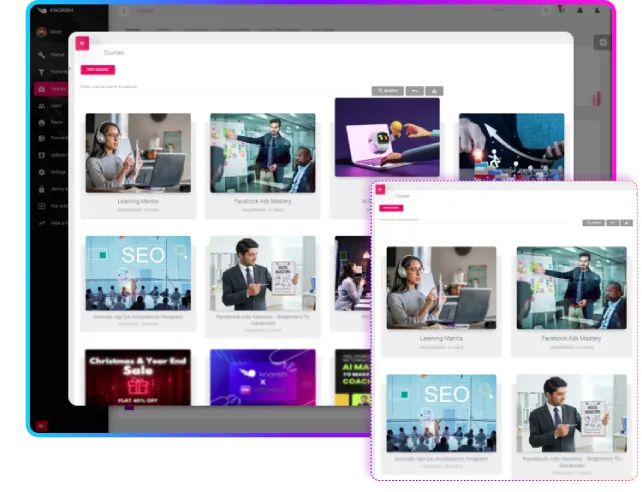642x492 pixels.
Task: Open the growth arrow course thumbnail
Action: (x=512, y=147)
